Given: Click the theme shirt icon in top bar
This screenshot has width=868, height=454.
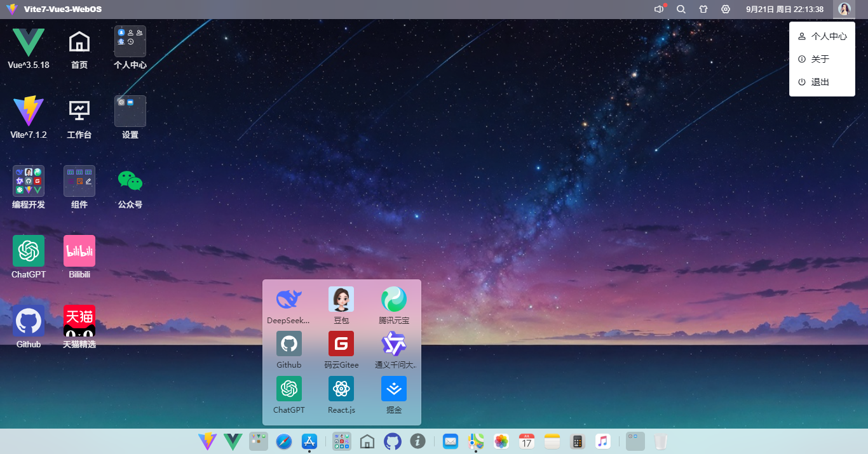Looking at the screenshot, I should [x=703, y=10].
